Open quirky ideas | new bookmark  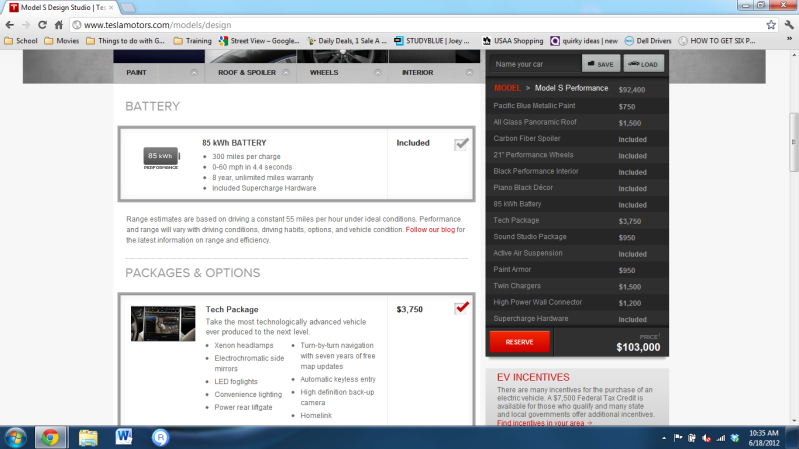click(584, 41)
